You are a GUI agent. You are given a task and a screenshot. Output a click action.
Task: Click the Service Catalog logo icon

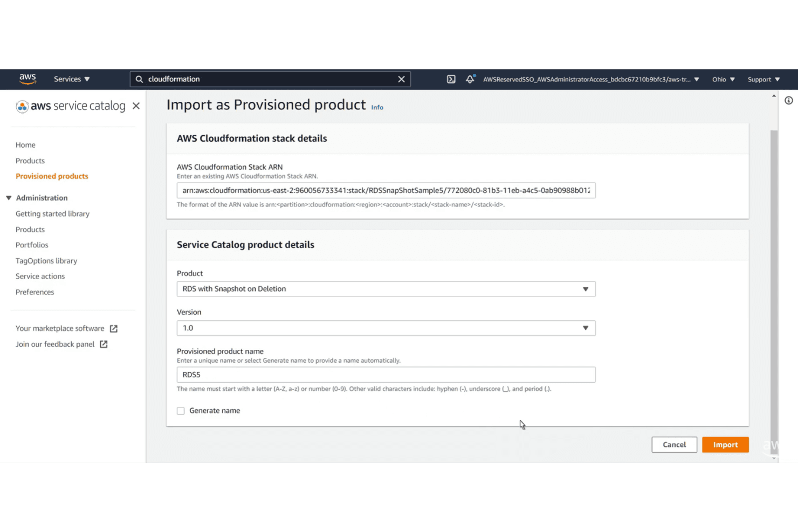pyautogui.click(x=22, y=107)
